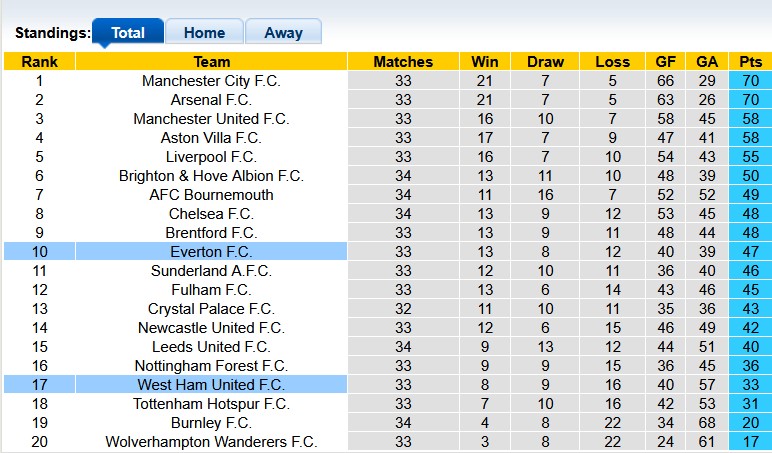Click the GF column header

tap(665, 62)
